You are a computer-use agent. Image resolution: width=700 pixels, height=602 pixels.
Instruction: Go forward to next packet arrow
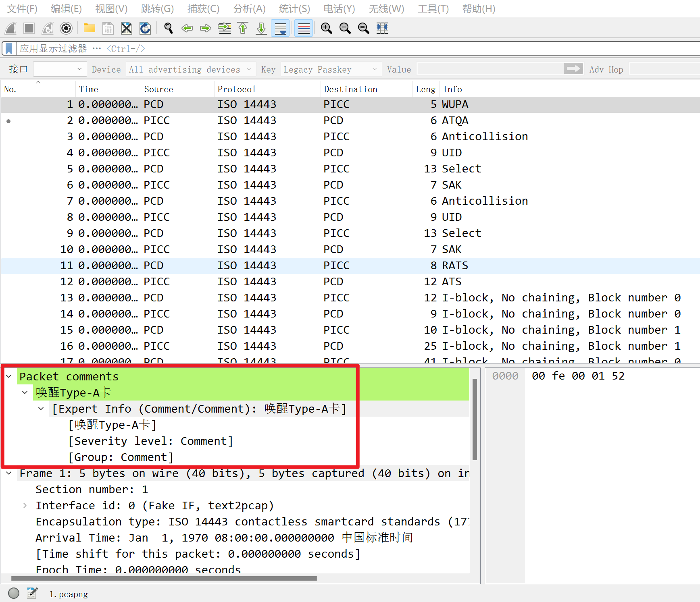click(206, 28)
